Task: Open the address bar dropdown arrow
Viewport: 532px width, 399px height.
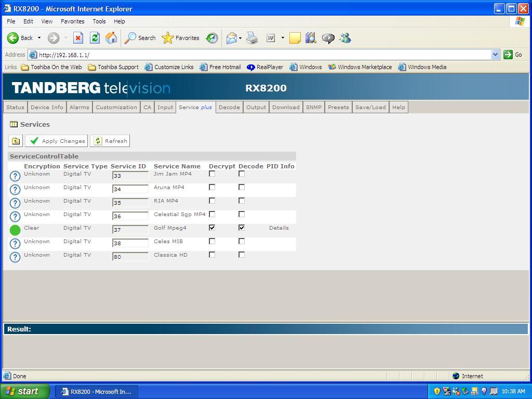Action: [x=495, y=55]
